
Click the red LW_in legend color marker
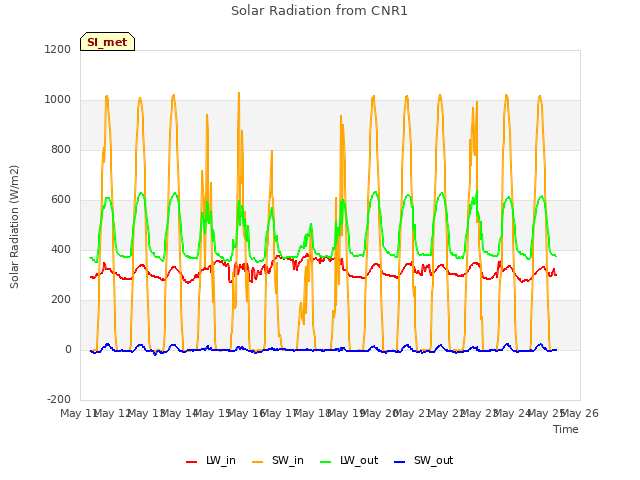(x=191, y=462)
